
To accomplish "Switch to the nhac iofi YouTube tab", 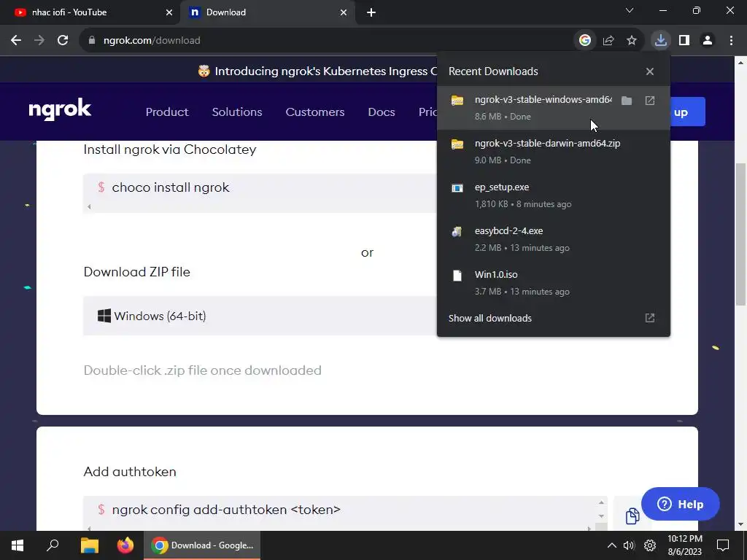I will coord(90,12).
